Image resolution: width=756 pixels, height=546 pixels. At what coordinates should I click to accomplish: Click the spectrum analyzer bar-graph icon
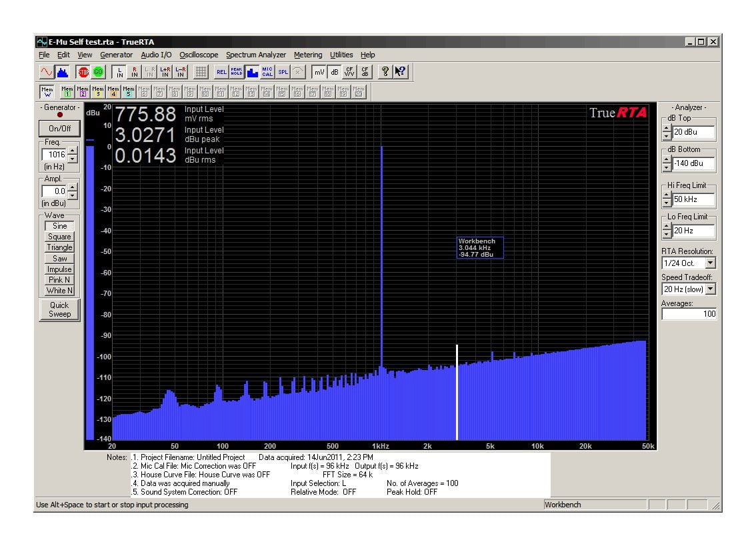[x=251, y=72]
